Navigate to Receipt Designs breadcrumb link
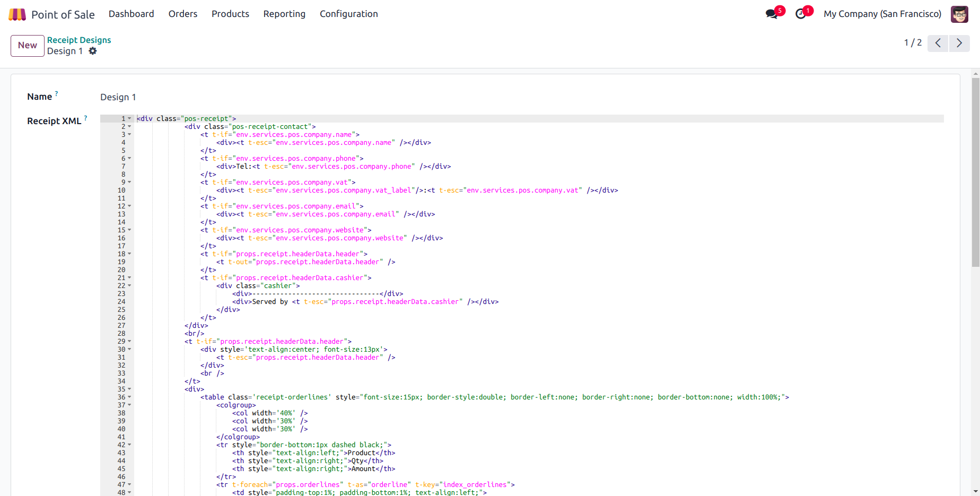This screenshot has height=496, width=980. coord(79,40)
